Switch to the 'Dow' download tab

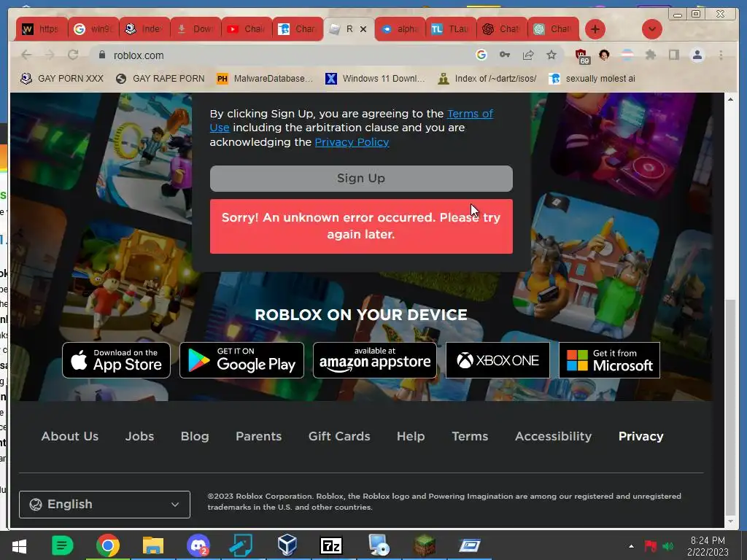tap(196, 29)
